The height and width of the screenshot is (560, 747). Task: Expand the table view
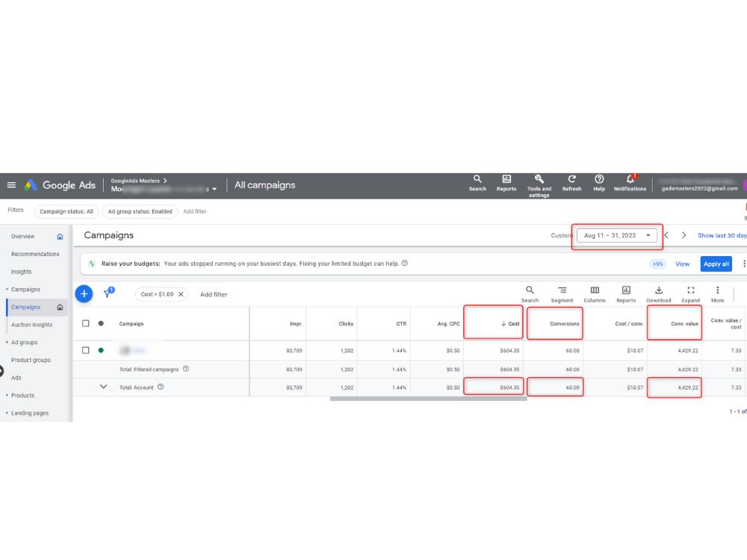tap(691, 293)
